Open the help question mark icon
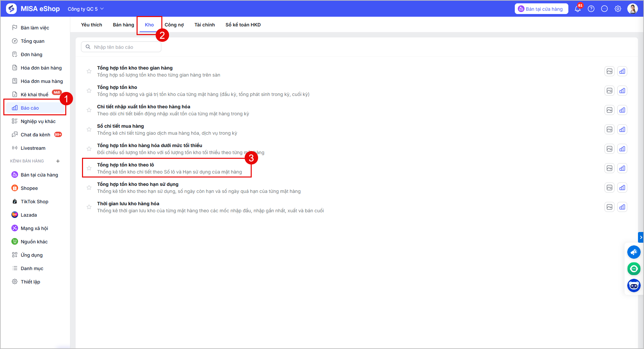The height and width of the screenshot is (349, 644). tap(591, 9)
